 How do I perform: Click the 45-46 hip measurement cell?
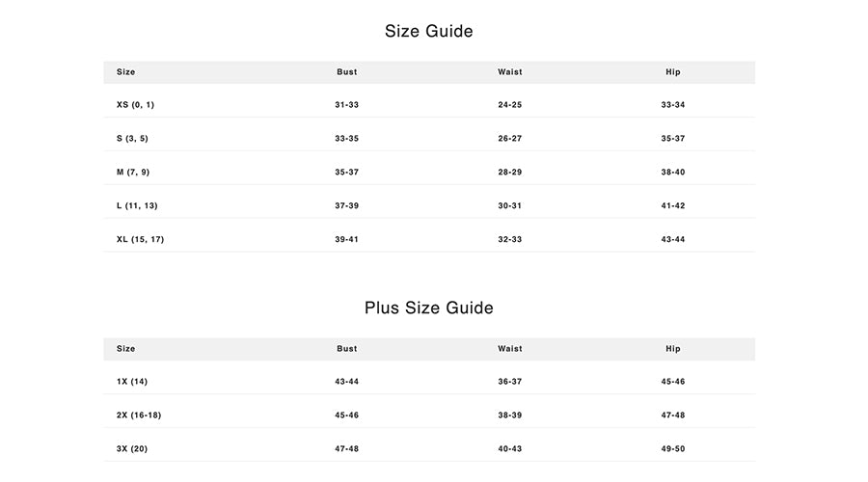coord(672,382)
